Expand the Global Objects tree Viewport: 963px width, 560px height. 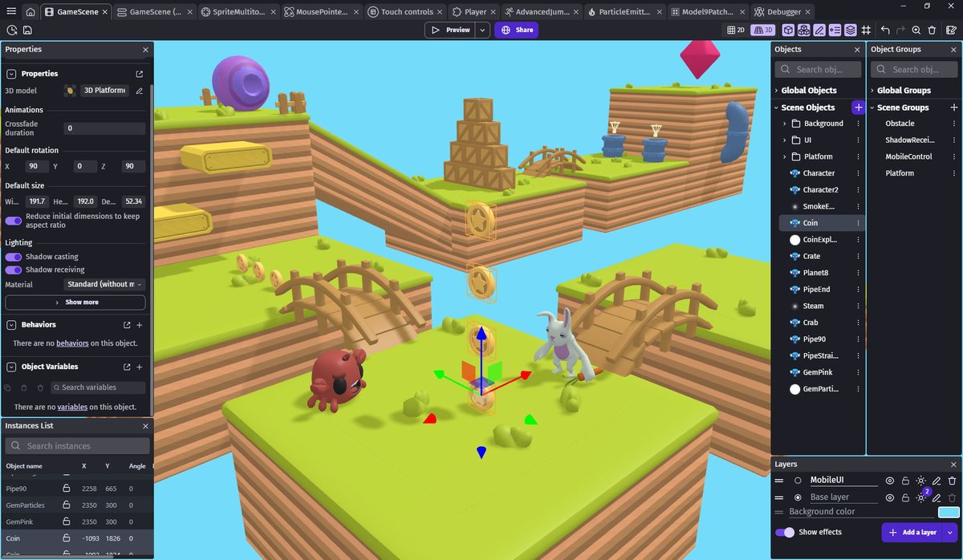pyautogui.click(x=777, y=91)
